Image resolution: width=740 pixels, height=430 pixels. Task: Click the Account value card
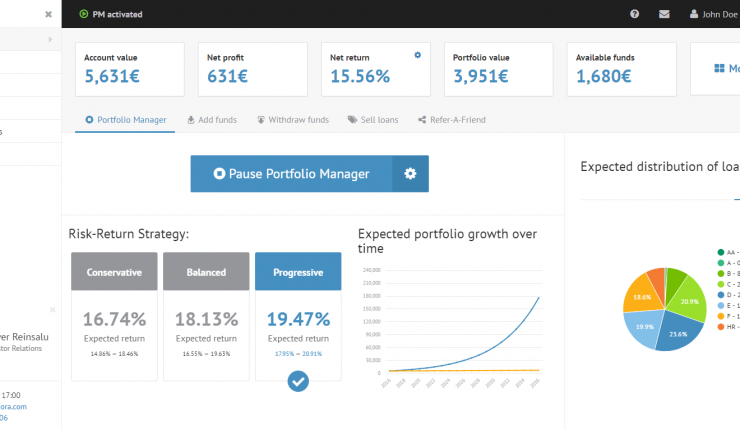(x=129, y=69)
